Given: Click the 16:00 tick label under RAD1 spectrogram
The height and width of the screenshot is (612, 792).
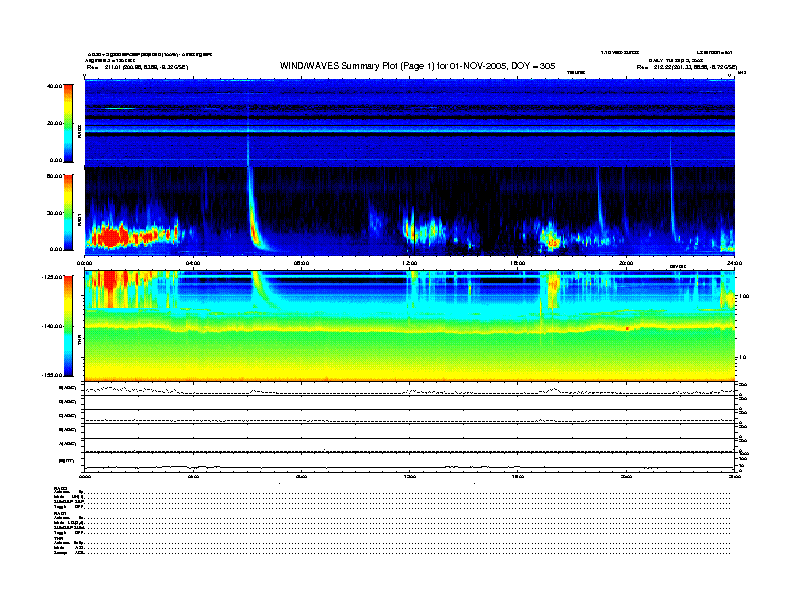Looking at the screenshot, I should point(518,263).
